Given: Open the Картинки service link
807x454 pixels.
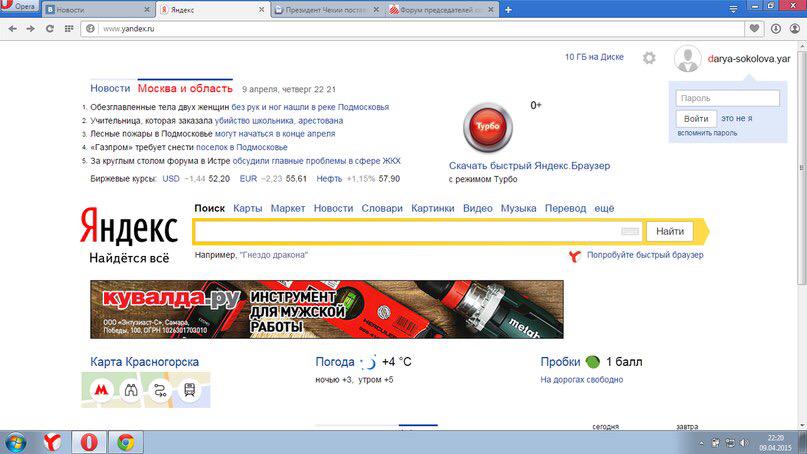Looking at the screenshot, I should point(433,208).
